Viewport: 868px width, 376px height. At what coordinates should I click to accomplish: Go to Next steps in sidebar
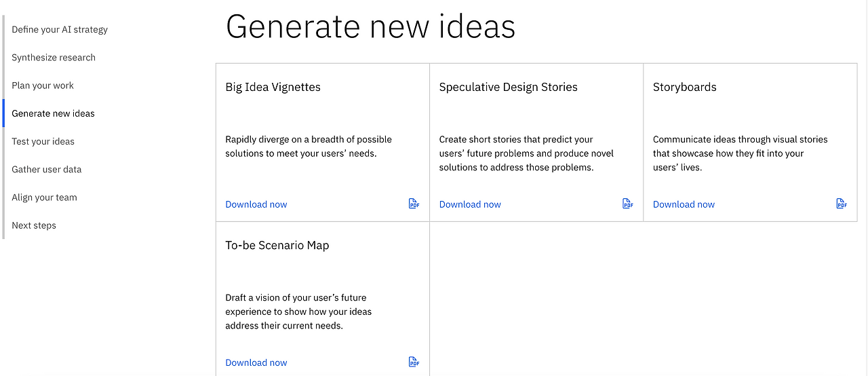tap(34, 225)
